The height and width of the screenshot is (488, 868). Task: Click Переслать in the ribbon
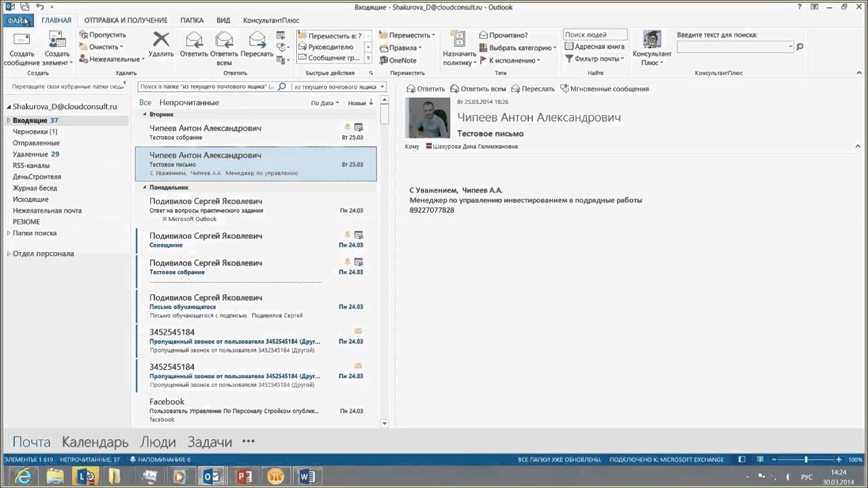click(256, 45)
